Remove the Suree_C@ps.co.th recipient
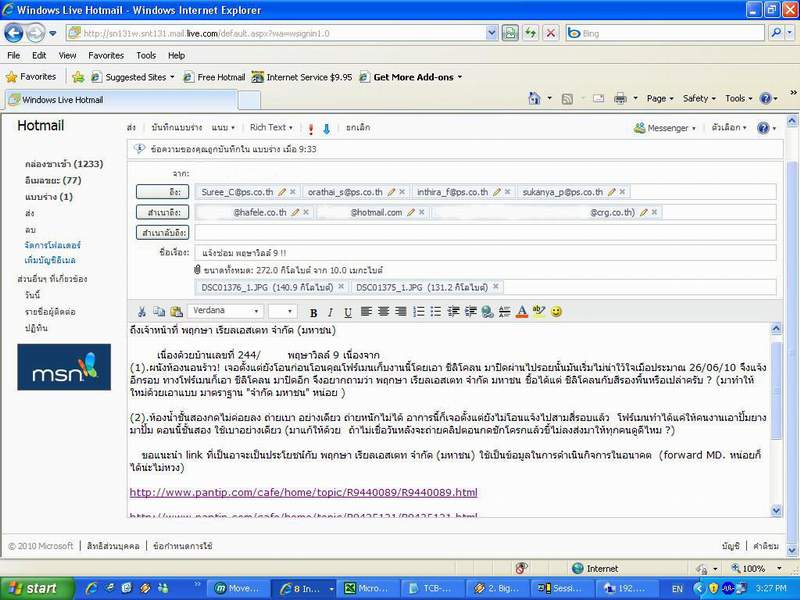Viewport: 800px width, 600px height. pyautogui.click(x=293, y=192)
